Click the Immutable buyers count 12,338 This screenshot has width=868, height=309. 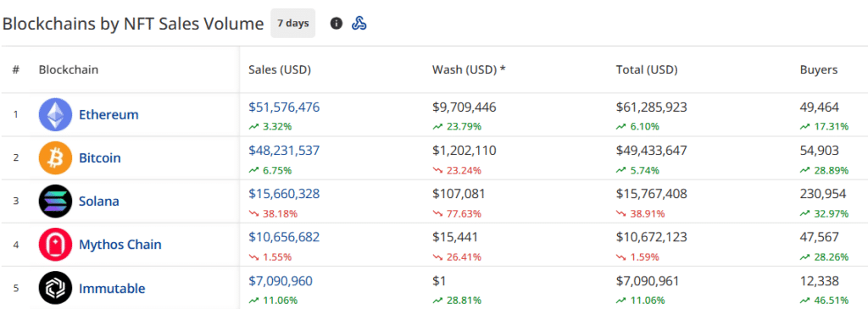pyautogui.click(x=820, y=281)
